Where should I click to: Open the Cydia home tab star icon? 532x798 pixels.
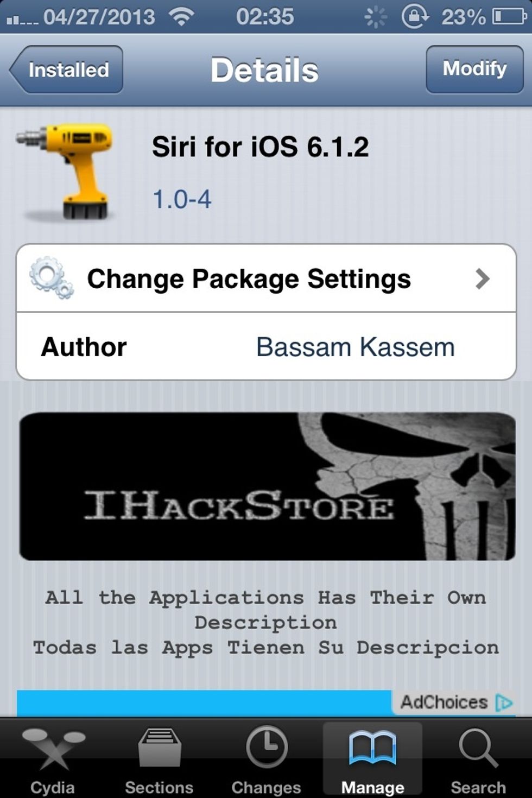click(53, 750)
